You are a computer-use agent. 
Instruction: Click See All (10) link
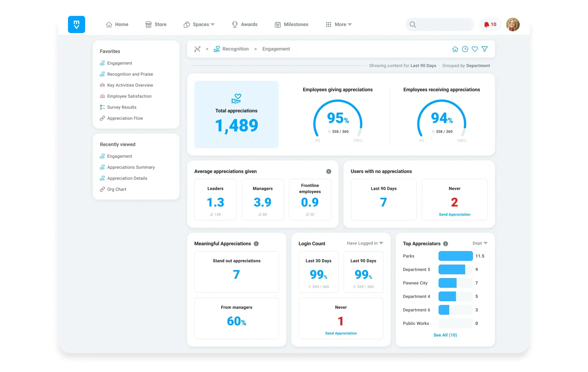coord(445,335)
